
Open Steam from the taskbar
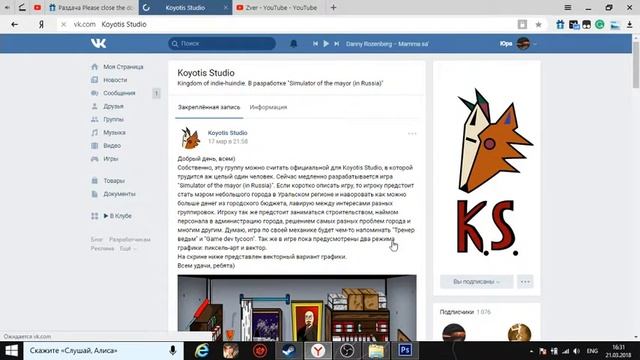[289, 351]
